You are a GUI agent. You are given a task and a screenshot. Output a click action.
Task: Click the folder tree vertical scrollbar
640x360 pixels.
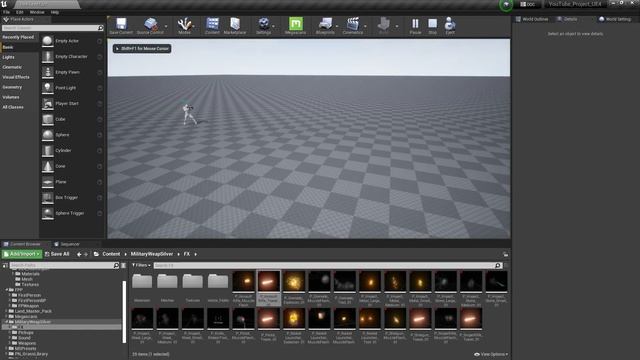click(124, 311)
